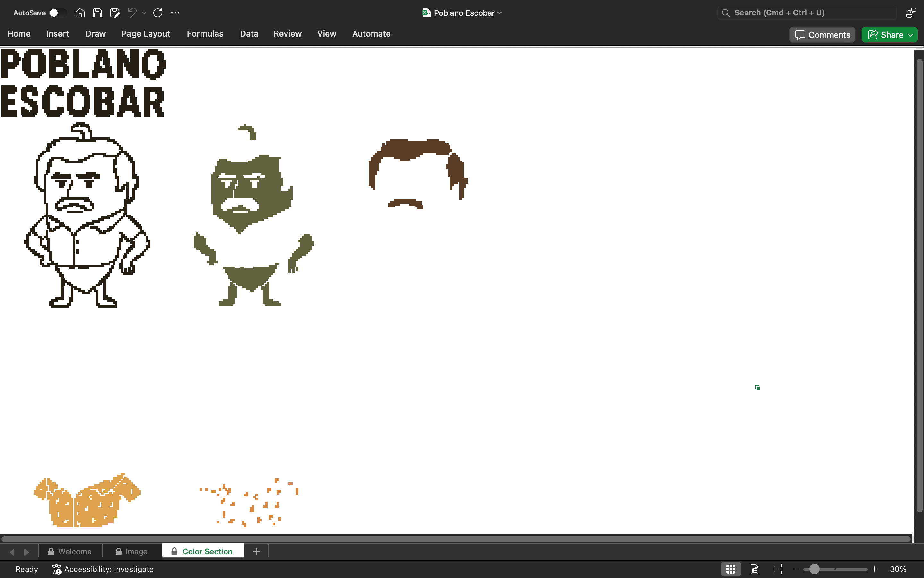Screen dimensions: 924x578
Task: Click the Excel file icon beside title
Action: coord(426,13)
